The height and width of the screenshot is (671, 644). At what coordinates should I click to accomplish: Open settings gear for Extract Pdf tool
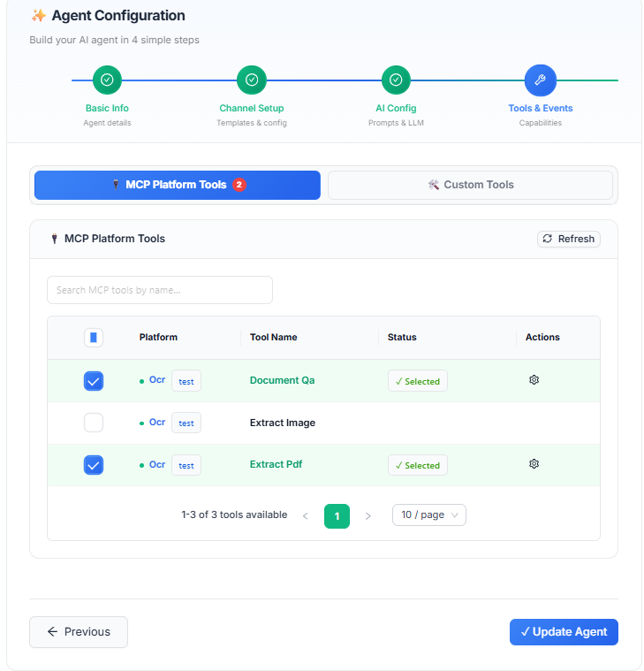[534, 464]
